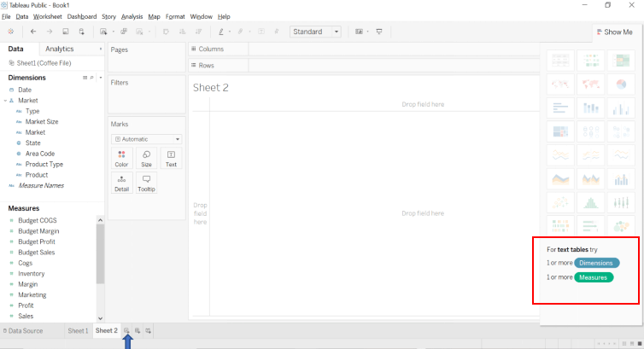This screenshot has height=349, width=644.
Task: Click the New Story tab icon
Action: pyautogui.click(x=149, y=330)
